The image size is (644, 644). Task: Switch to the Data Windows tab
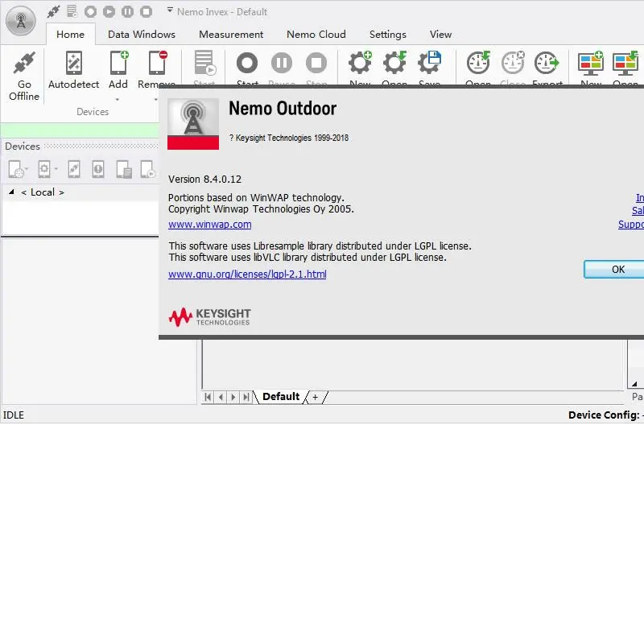tap(142, 34)
